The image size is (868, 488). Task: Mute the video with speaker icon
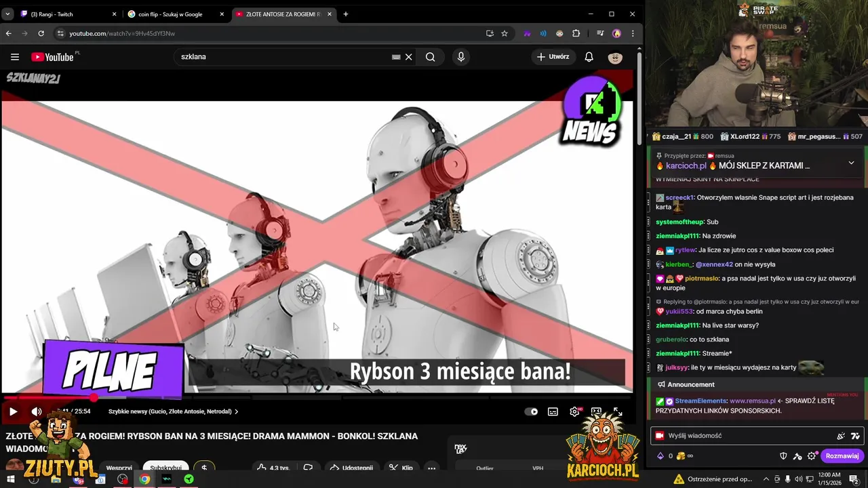click(36, 411)
